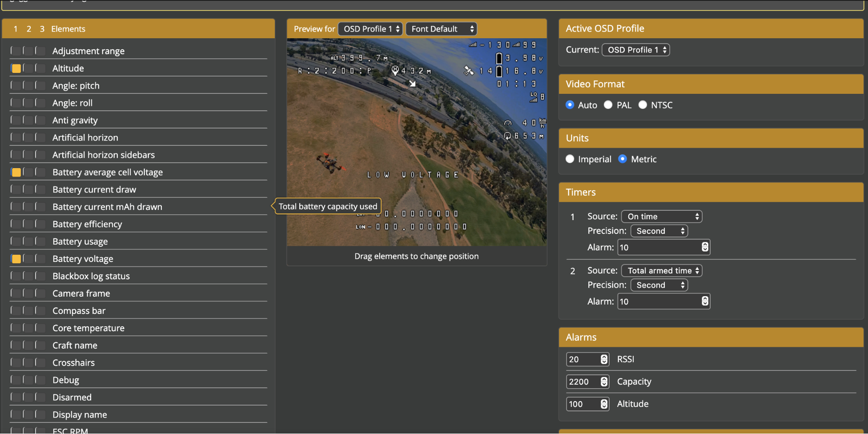Open Timer 2 Precision dropdown
The height and width of the screenshot is (434, 868).
[659, 285]
